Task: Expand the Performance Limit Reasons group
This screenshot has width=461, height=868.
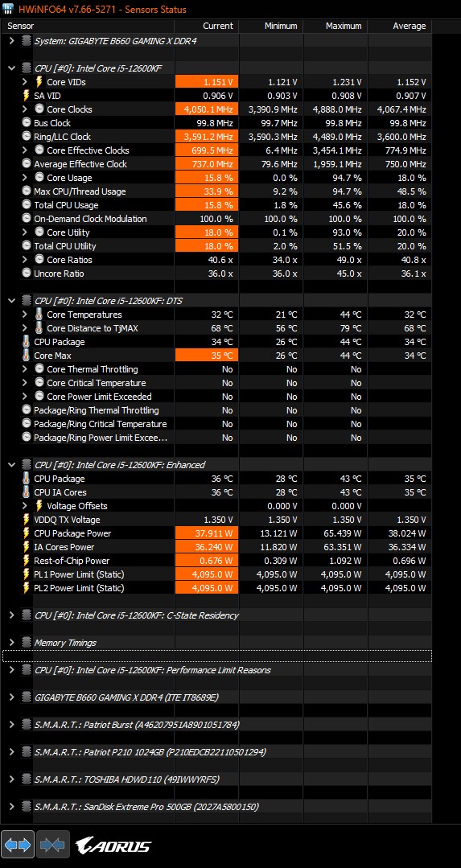Action: [x=11, y=670]
